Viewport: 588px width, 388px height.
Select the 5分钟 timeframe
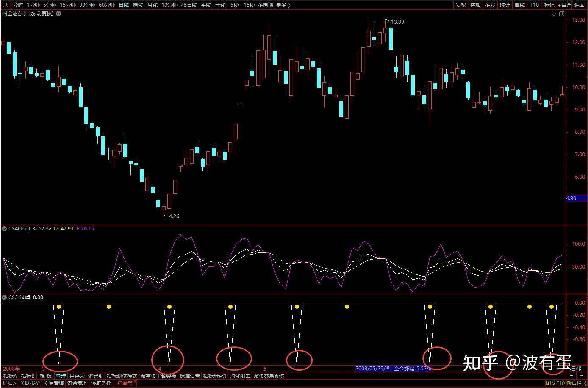coord(50,5)
